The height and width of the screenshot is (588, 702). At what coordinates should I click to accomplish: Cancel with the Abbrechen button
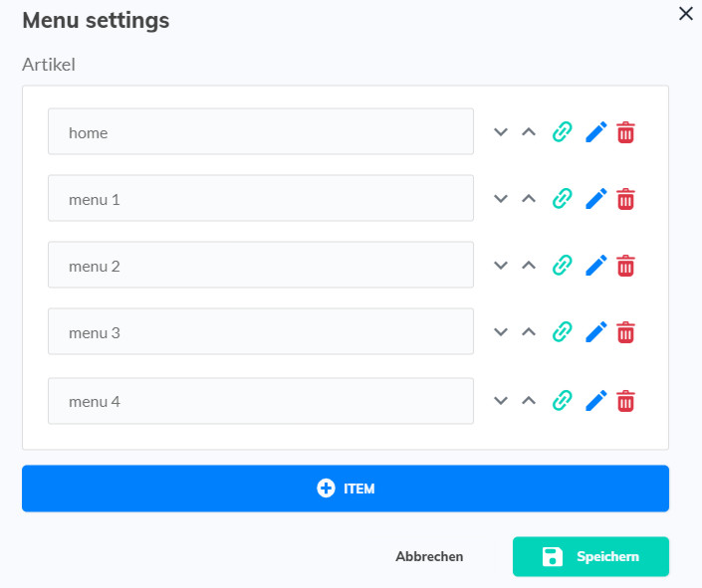coord(429,556)
